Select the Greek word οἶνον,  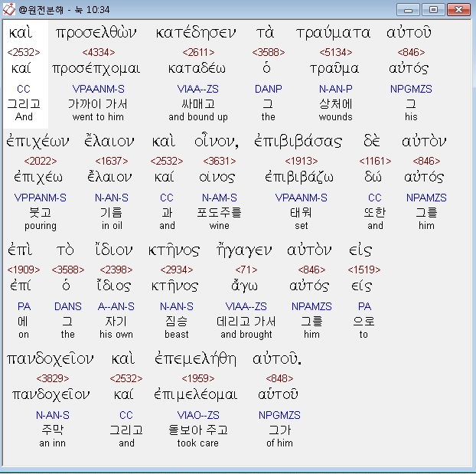point(217,142)
